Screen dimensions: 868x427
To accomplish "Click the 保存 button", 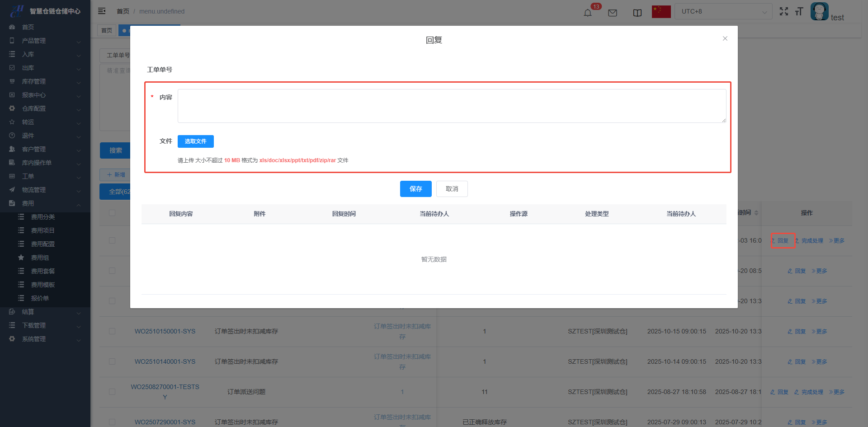I will (415, 189).
